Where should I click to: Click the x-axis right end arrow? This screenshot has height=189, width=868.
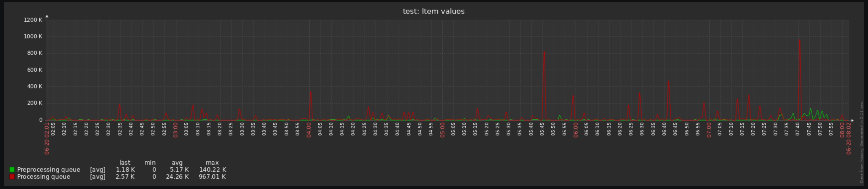[x=852, y=120]
